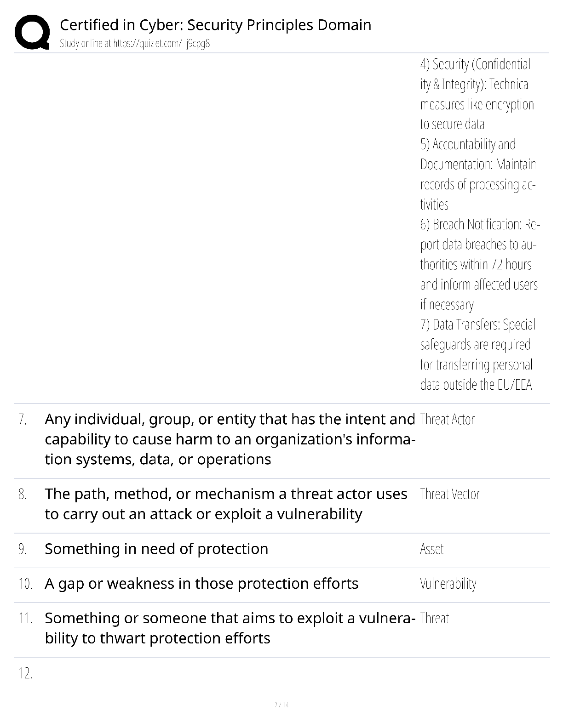The image size is (563, 728).
Task: Click the page number indicator at bottom
Action: tap(281, 705)
